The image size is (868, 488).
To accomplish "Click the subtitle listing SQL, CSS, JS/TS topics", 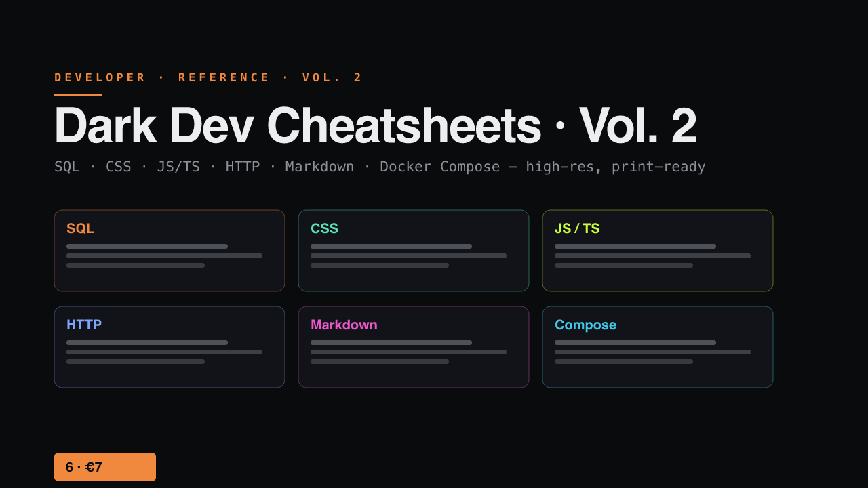I will click(x=380, y=167).
